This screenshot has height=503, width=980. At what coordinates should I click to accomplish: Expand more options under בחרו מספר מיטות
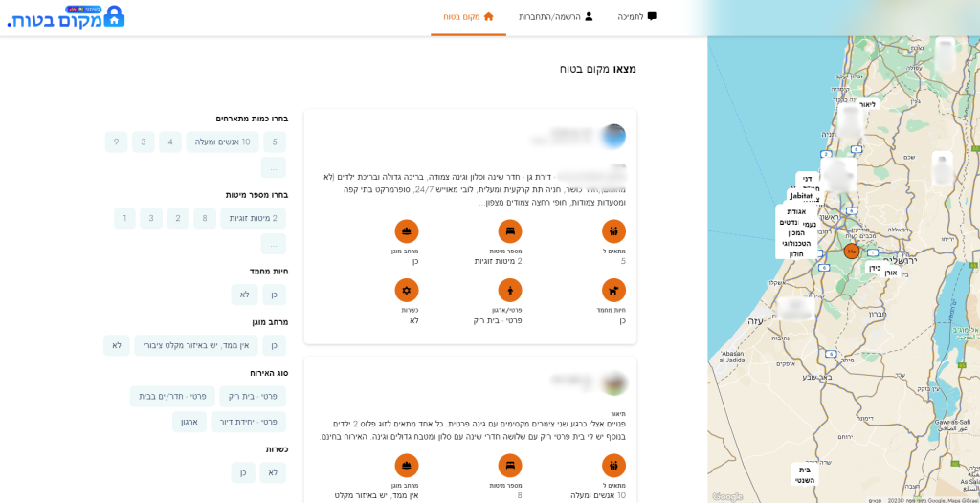coord(274,244)
